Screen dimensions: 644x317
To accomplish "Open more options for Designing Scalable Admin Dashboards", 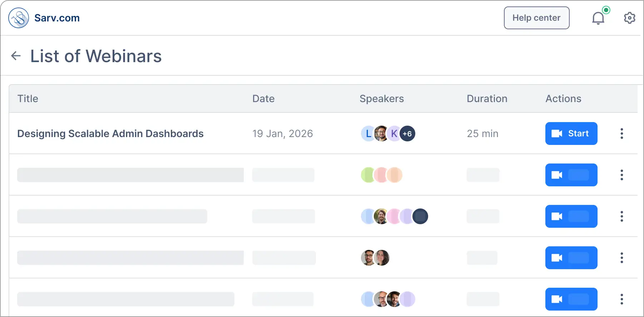I will coord(622,134).
